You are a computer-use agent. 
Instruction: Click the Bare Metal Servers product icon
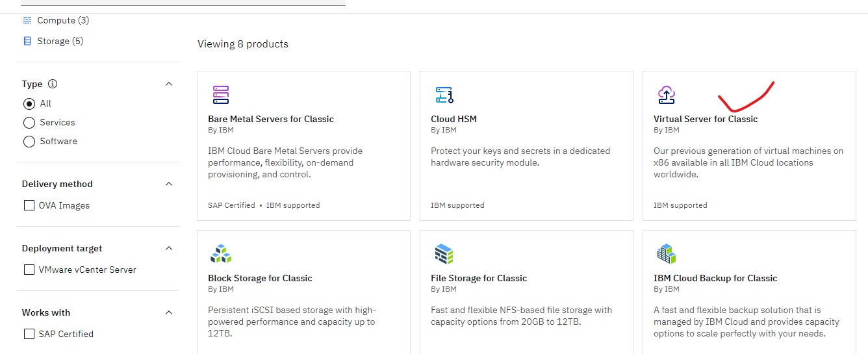(221, 95)
